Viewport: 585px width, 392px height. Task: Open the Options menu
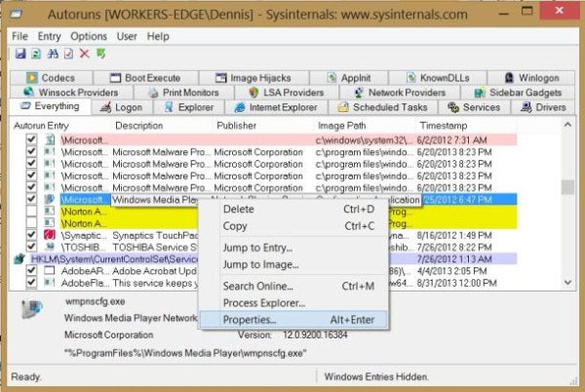pyautogui.click(x=89, y=36)
